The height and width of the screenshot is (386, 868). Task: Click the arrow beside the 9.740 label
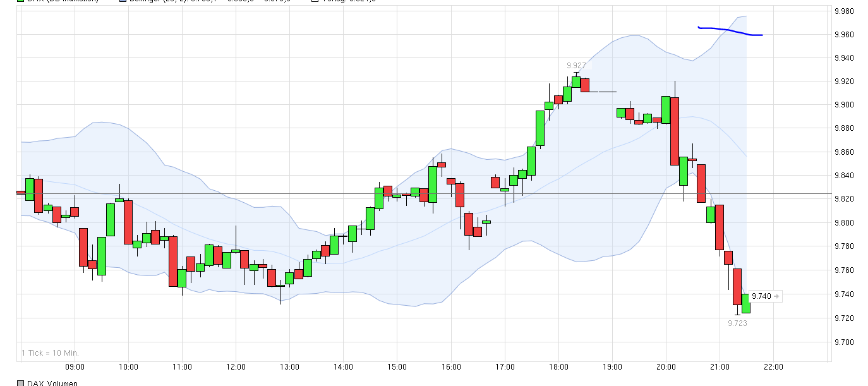(777, 296)
